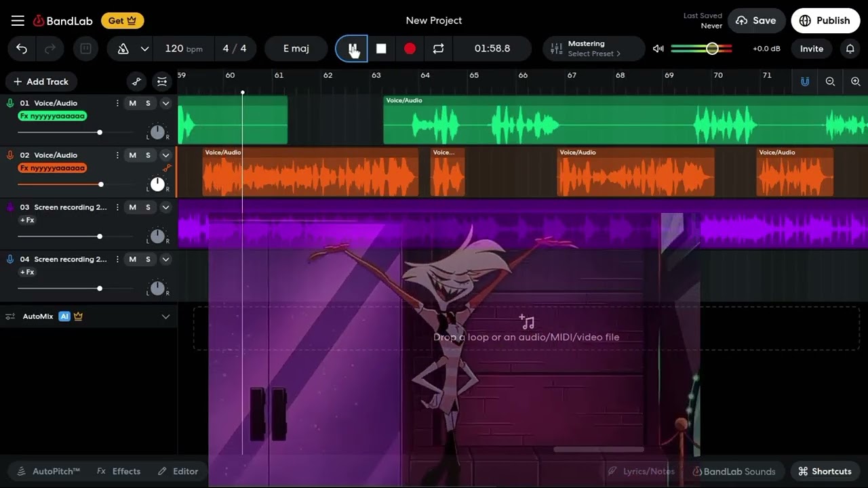The width and height of the screenshot is (868, 488).
Task: Redo the last action
Action: [x=50, y=49]
